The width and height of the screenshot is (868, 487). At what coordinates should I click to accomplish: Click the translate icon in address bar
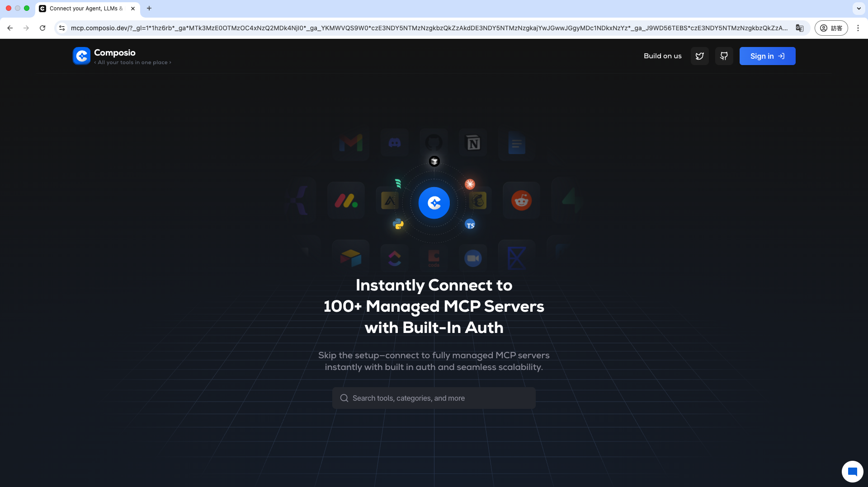click(800, 28)
